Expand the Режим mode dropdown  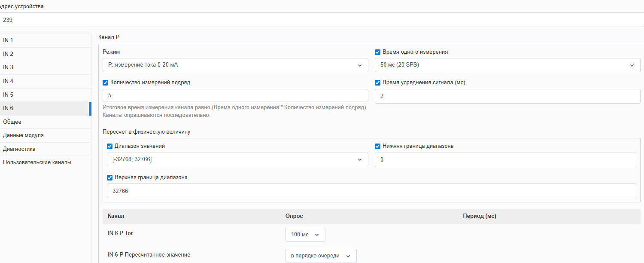(235, 65)
